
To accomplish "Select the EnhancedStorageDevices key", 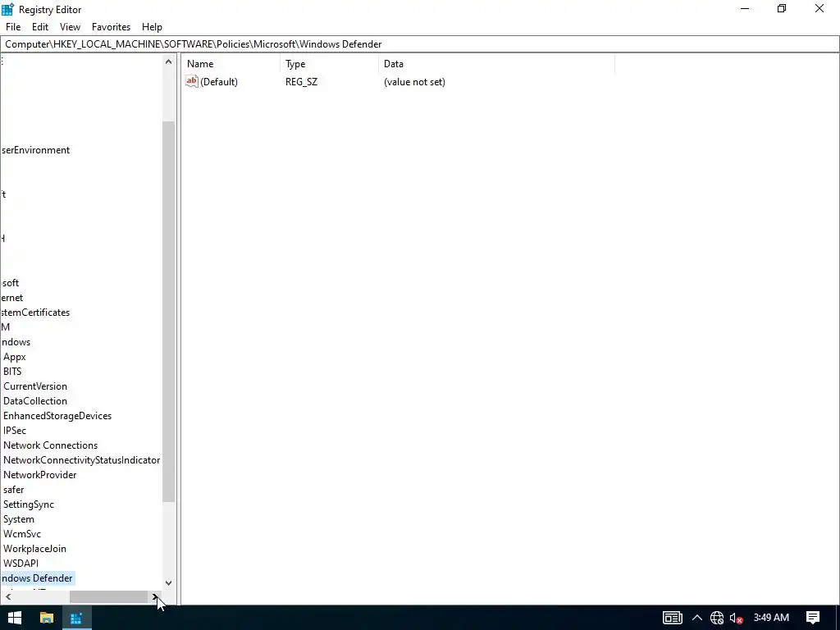I will tap(57, 416).
